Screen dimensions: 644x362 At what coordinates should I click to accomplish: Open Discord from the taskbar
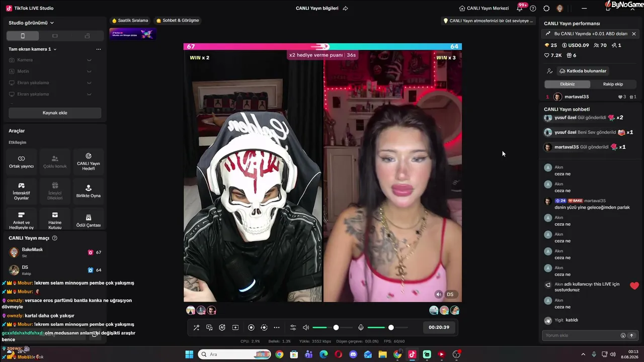(353, 354)
